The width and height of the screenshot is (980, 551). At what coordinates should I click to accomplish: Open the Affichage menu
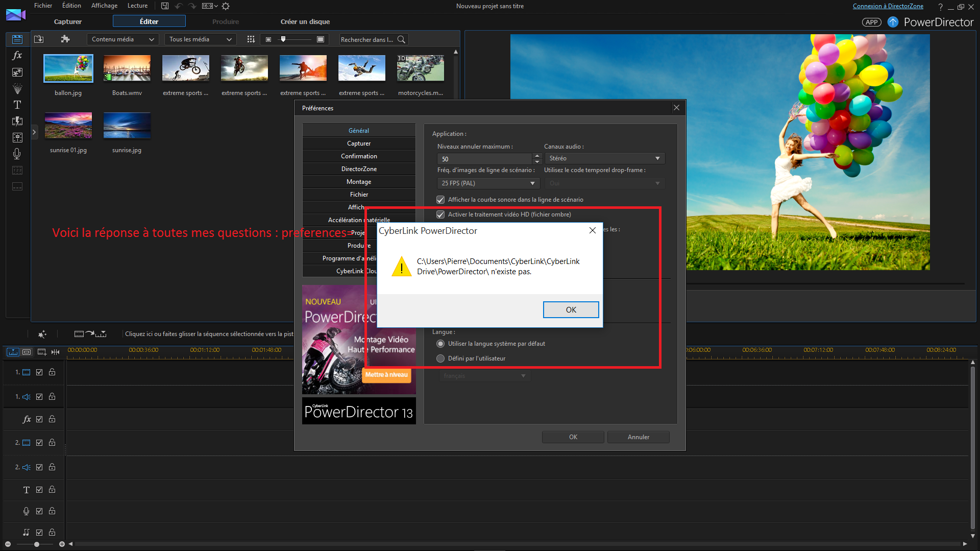[104, 6]
